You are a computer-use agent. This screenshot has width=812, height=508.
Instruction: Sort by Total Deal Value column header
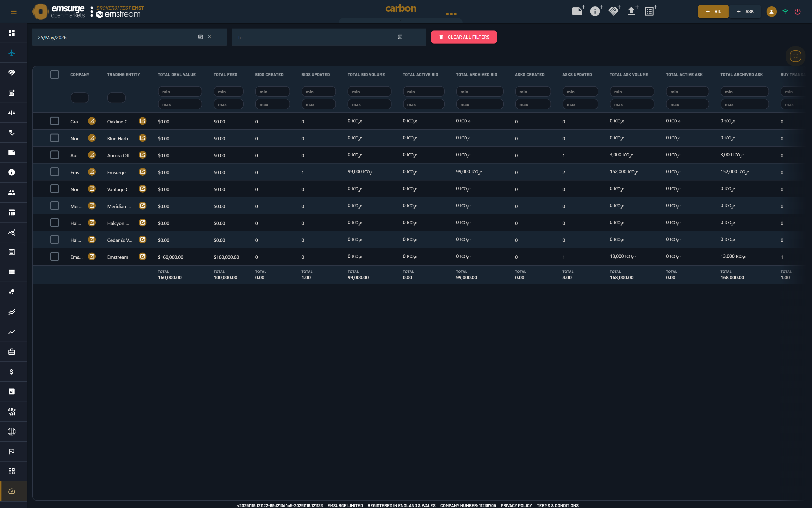pyautogui.click(x=176, y=75)
